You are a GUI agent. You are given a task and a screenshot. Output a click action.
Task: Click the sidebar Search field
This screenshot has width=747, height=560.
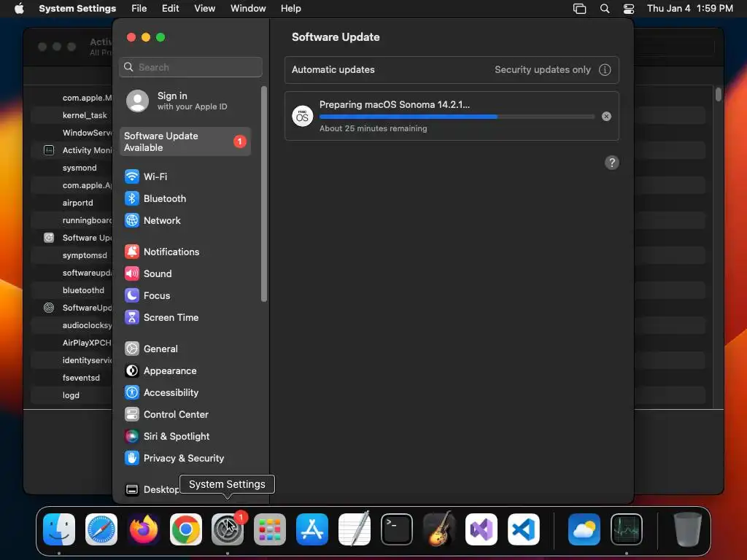[190, 67]
